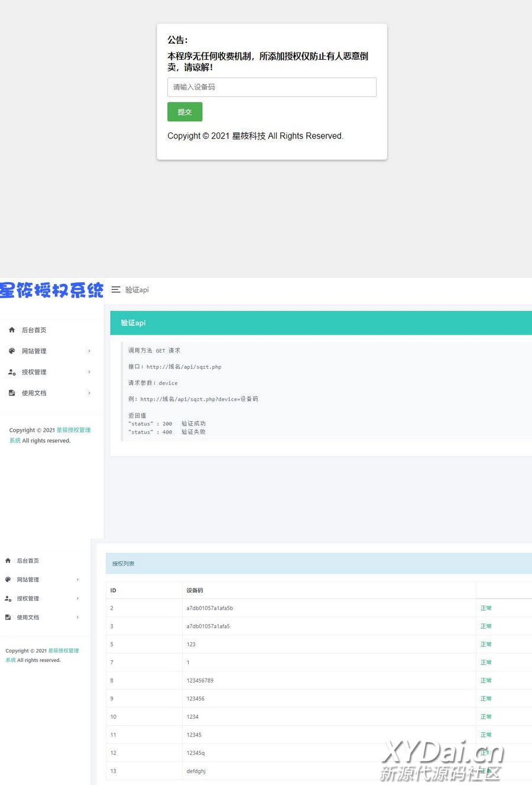The height and width of the screenshot is (785, 532).
Task: Expand 网站管理 chevron in sidebar beside 验证api panel
Action: (89, 351)
